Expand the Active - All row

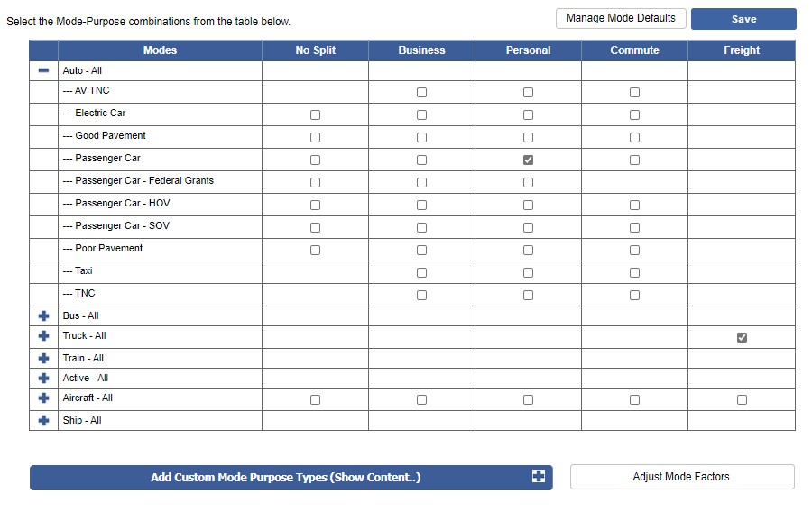pos(43,379)
